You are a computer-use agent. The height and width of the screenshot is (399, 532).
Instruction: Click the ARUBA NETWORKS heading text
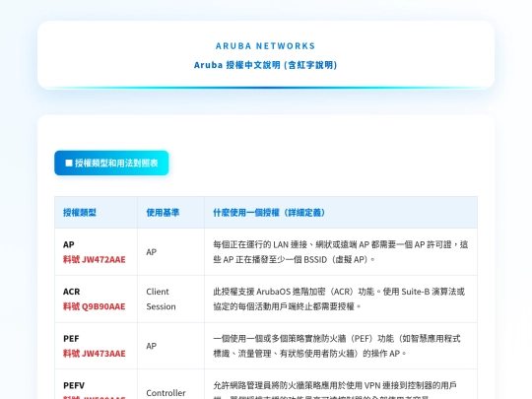click(265, 45)
